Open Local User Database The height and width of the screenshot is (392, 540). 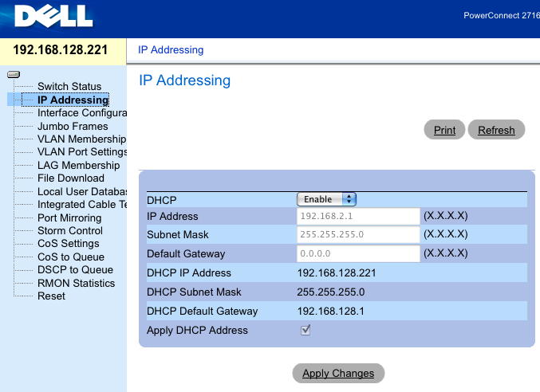coord(82,191)
